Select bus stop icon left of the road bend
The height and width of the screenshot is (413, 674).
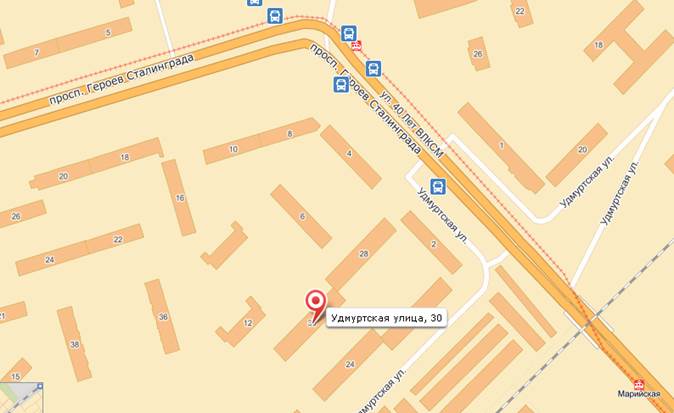tap(275, 16)
